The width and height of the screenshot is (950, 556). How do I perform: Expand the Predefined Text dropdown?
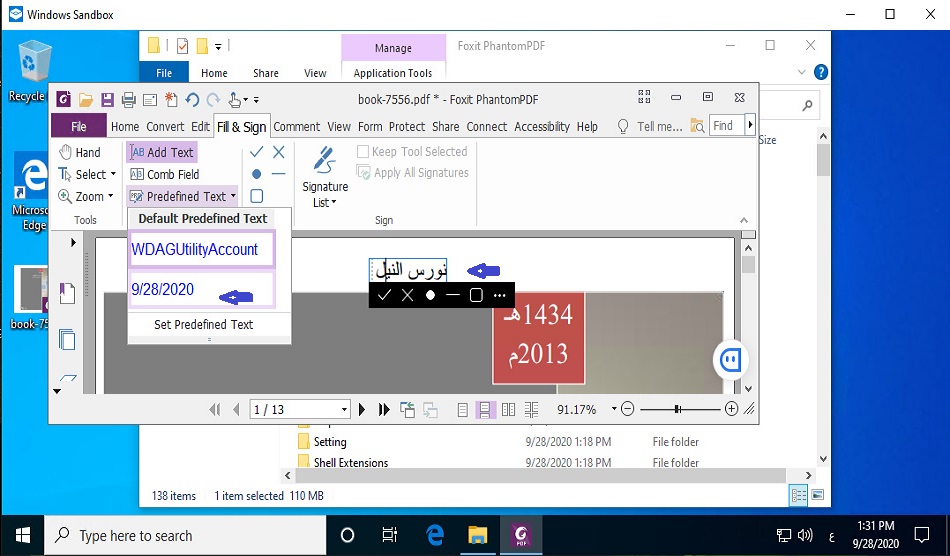point(233,197)
